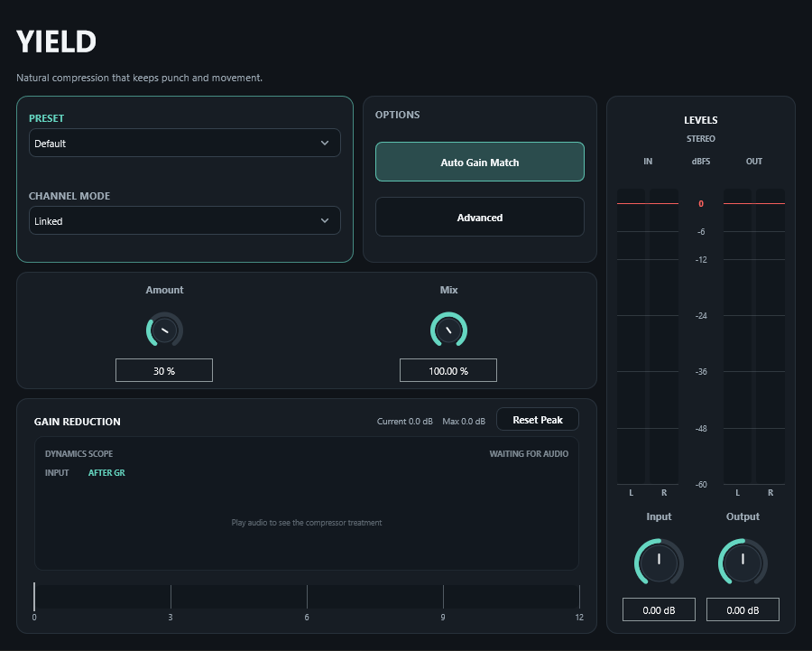
Task: Click the Amount knob
Action: pos(164,330)
